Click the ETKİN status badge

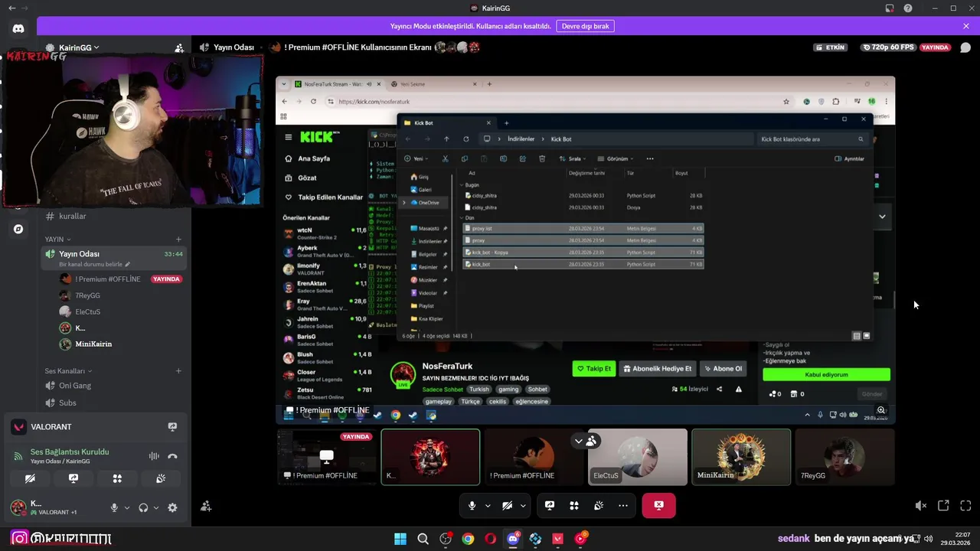coord(831,47)
